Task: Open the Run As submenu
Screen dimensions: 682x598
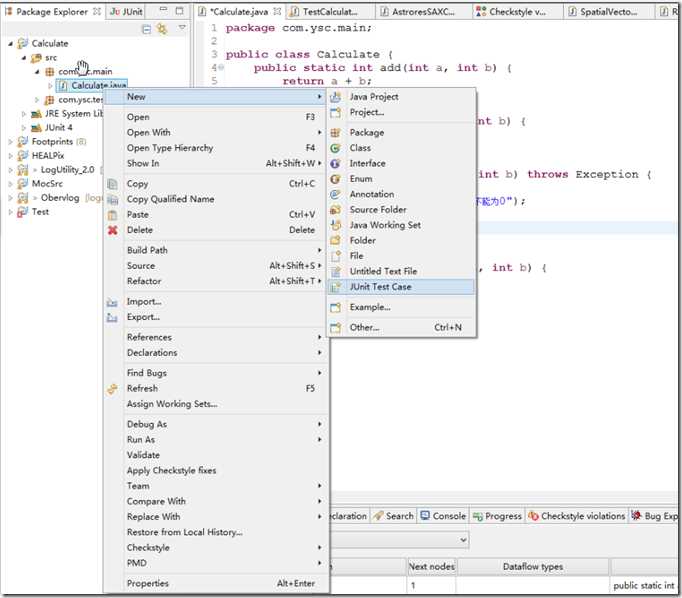Action: [141, 440]
